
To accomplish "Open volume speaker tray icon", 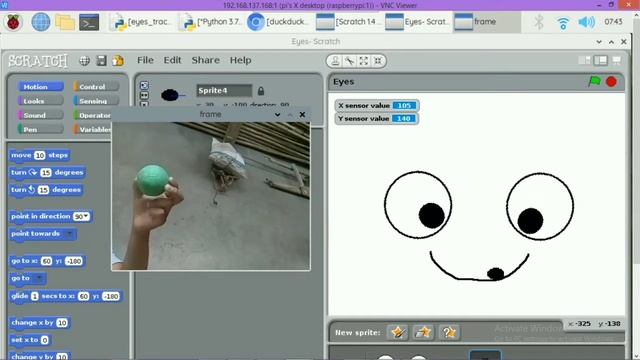I will coord(587,22).
